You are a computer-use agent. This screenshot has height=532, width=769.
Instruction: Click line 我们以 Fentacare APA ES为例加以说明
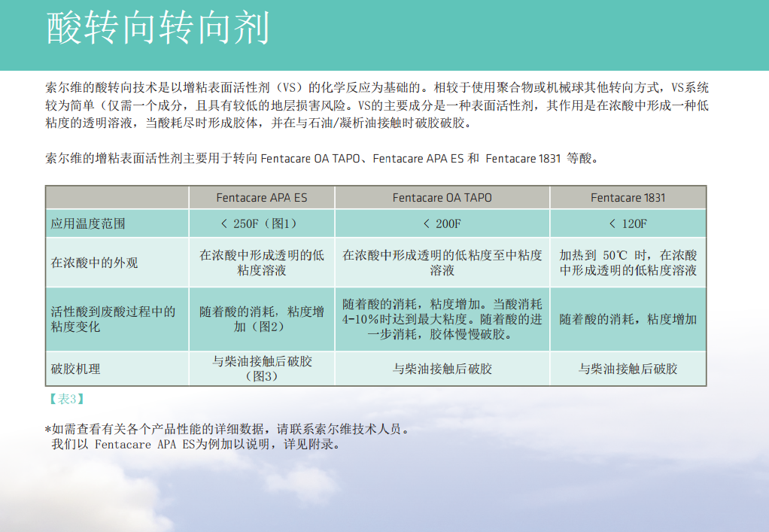(x=195, y=445)
